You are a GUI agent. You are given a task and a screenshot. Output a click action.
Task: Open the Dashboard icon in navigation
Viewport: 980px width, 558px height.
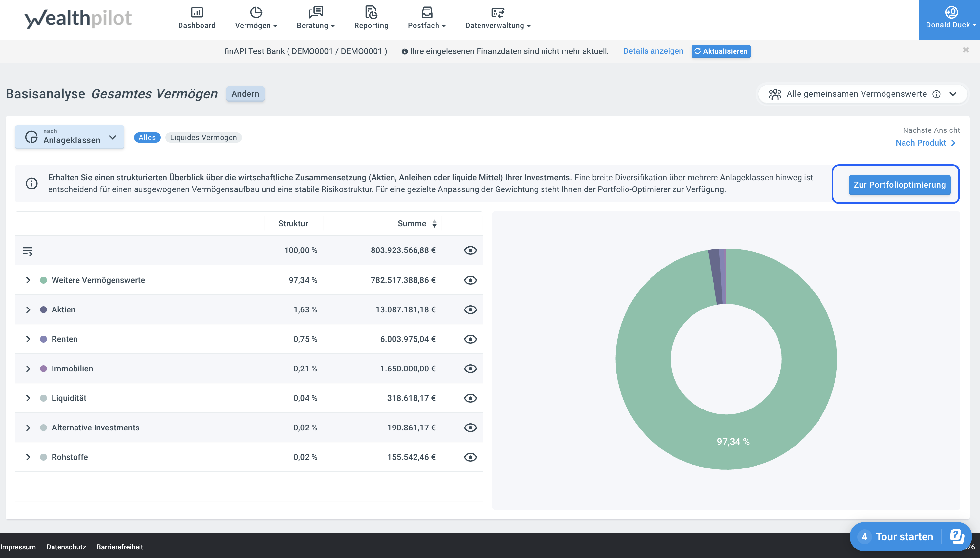[x=197, y=12]
